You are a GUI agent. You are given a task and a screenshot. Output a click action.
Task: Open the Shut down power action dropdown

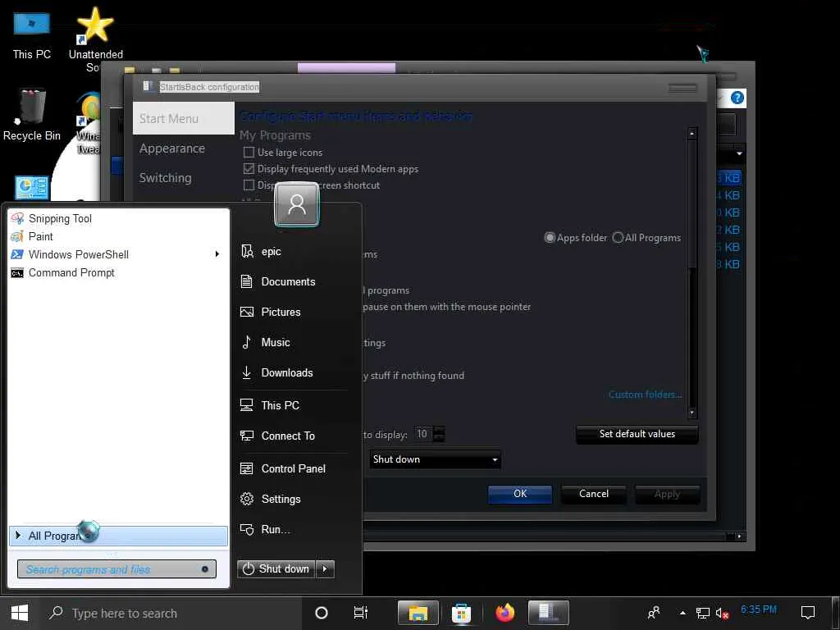click(435, 459)
